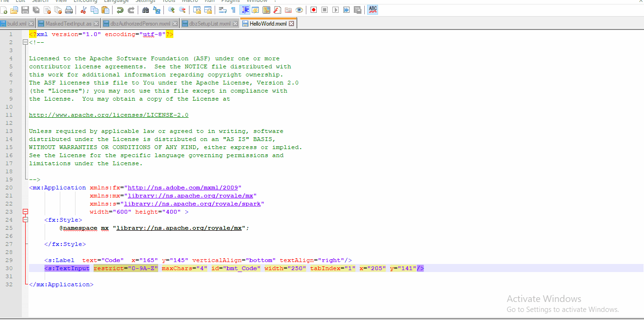Save all open documents

[36, 9]
